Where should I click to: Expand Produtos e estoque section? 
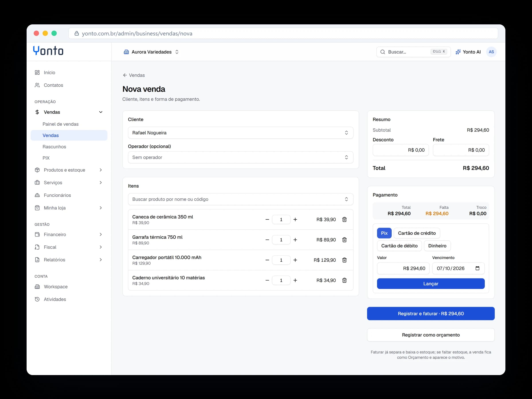coord(69,170)
